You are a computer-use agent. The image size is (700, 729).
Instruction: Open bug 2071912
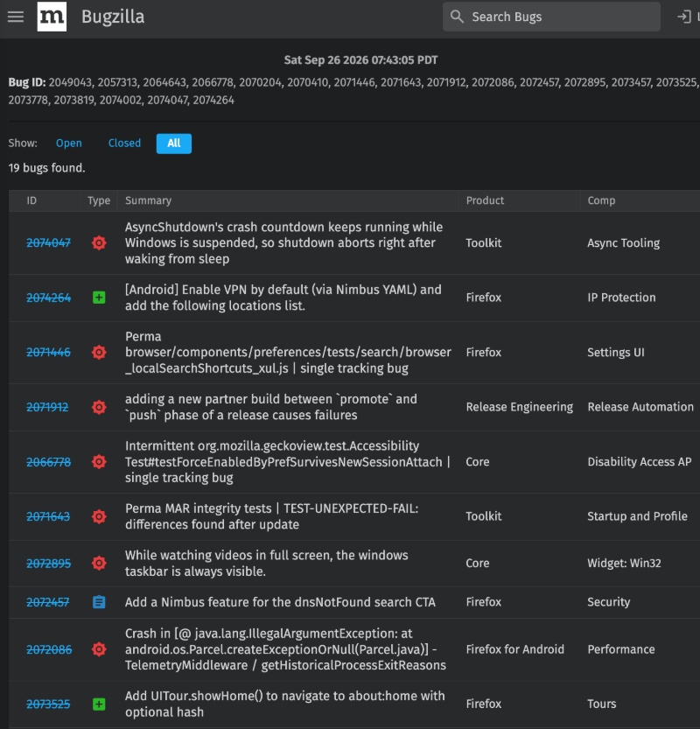coord(47,407)
